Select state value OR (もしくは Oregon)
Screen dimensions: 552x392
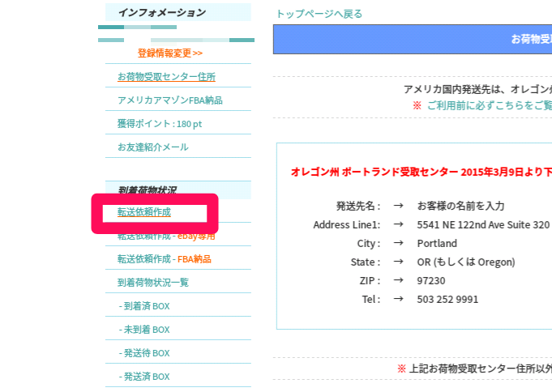466,262
